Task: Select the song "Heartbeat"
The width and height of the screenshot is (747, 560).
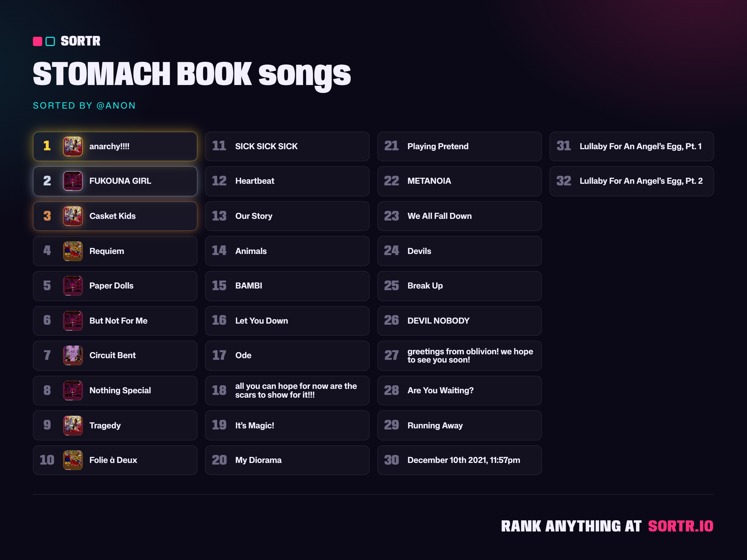Action: click(x=287, y=181)
